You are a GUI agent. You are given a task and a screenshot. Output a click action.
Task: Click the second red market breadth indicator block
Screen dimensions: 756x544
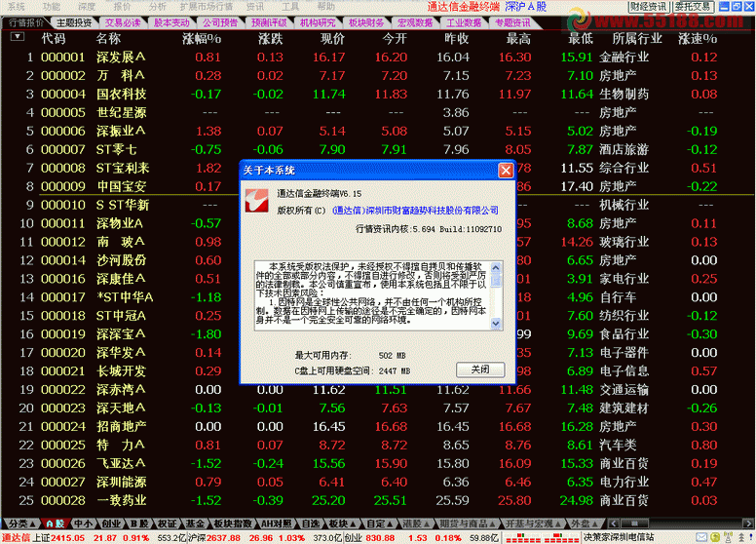pos(561,538)
